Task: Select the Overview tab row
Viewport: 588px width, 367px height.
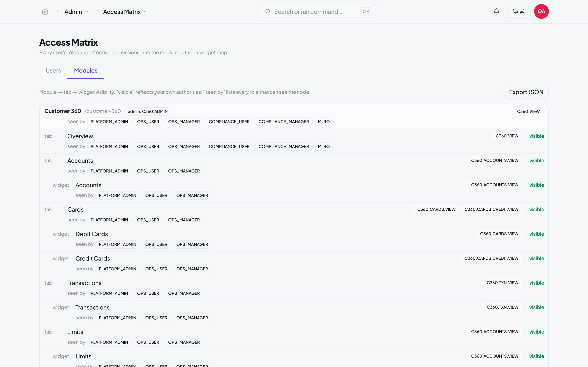Action: pyautogui.click(x=294, y=141)
